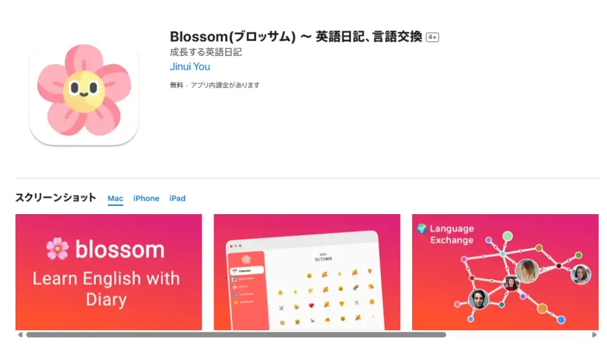Click the rainbow emoji in calendar grid
Viewport: 607px width, 364px height.
click(356, 288)
